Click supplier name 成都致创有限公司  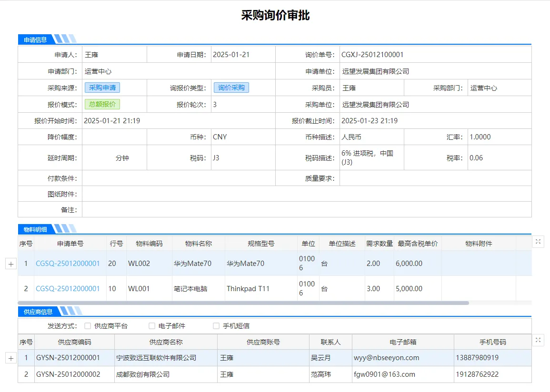[143, 374]
